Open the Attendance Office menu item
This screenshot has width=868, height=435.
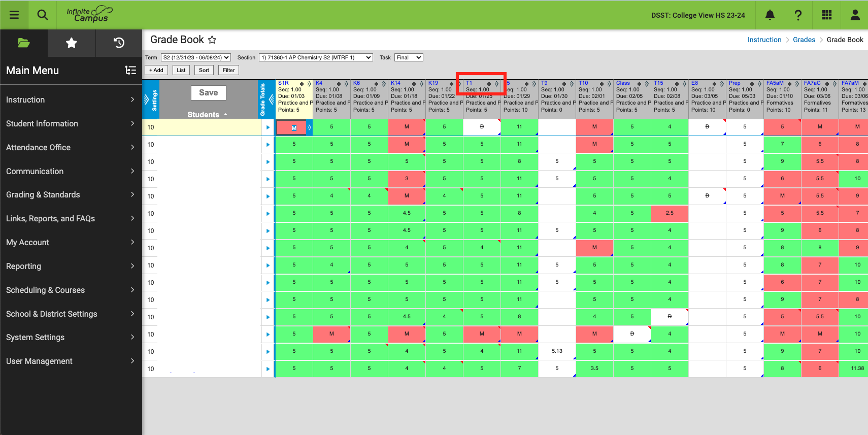tap(71, 147)
